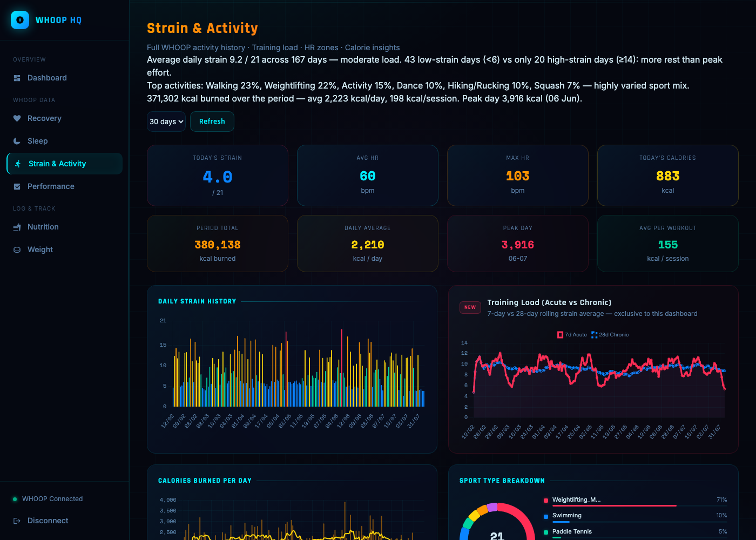The image size is (756, 540).
Task: Open the Dashboard page
Action: tap(65, 78)
